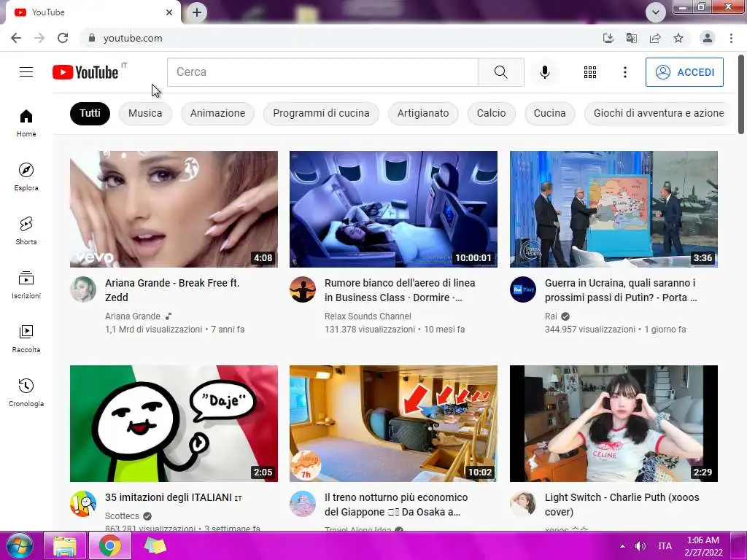This screenshot has height=560, width=747.
Task: Open title Ariana Grande - Break Free ft. Zedd
Action: click(x=172, y=290)
